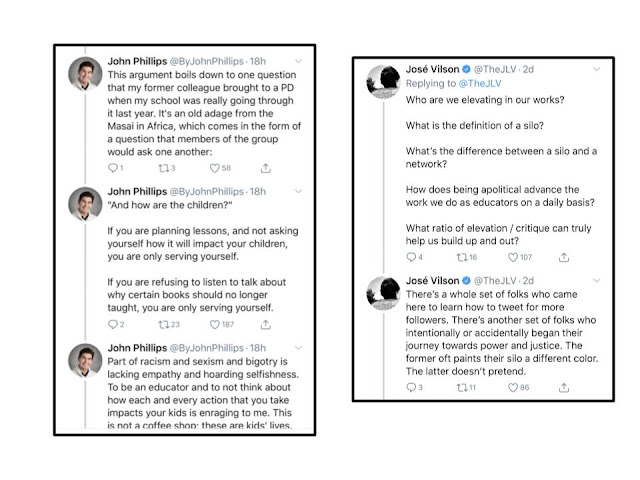640x480 pixels.
Task: Like the tweet with 187 likes
Action: click(x=215, y=324)
